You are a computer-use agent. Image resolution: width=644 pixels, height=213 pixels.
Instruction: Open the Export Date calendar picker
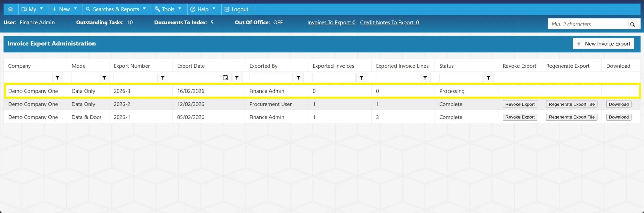point(225,78)
